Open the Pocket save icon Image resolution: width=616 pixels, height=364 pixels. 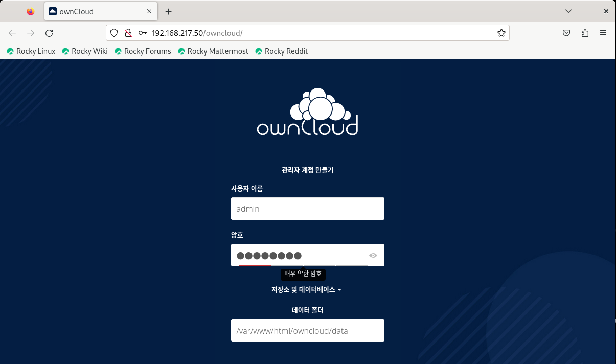coord(566,33)
